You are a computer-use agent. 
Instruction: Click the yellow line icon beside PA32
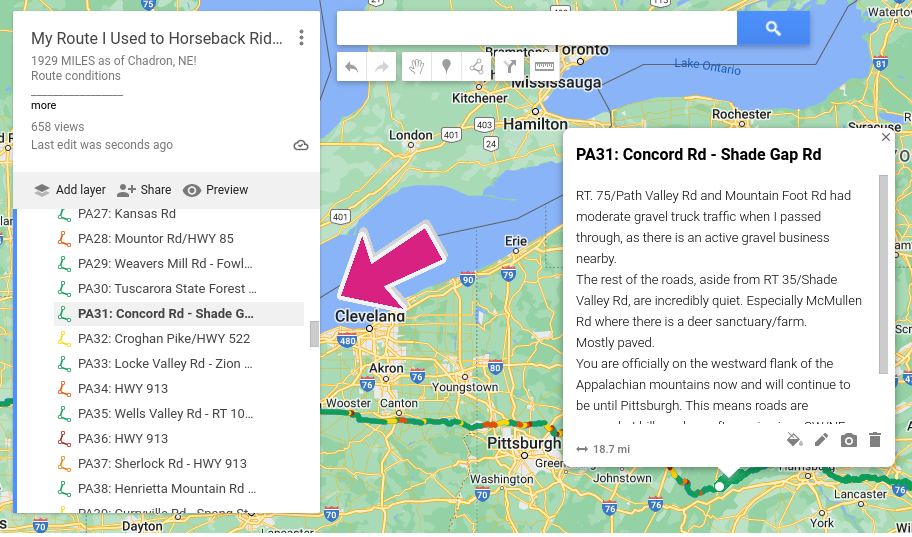click(x=64, y=339)
